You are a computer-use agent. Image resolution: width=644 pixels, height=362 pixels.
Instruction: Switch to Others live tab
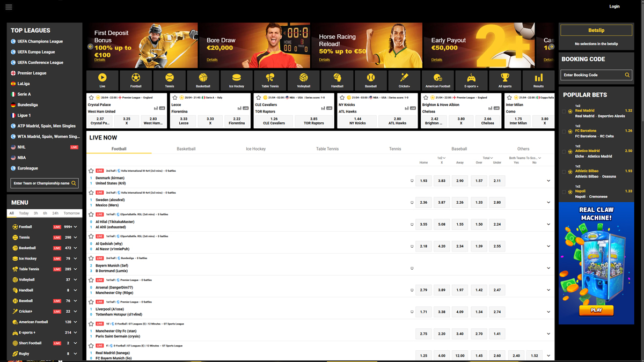pyautogui.click(x=523, y=149)
